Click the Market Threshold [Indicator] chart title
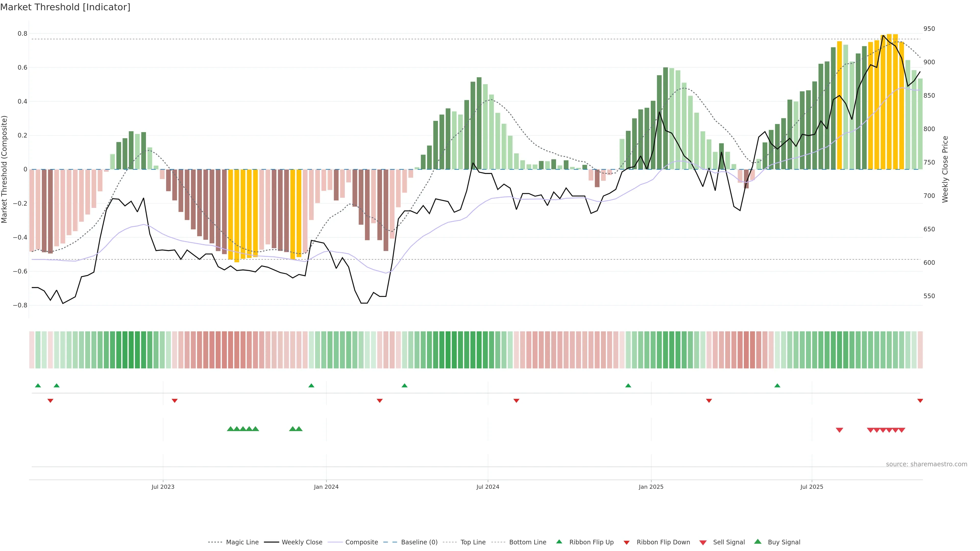 coord(65,7)
